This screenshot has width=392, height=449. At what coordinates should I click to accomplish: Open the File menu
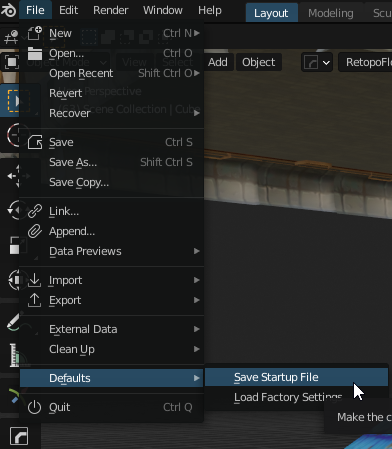click(35, 10)
